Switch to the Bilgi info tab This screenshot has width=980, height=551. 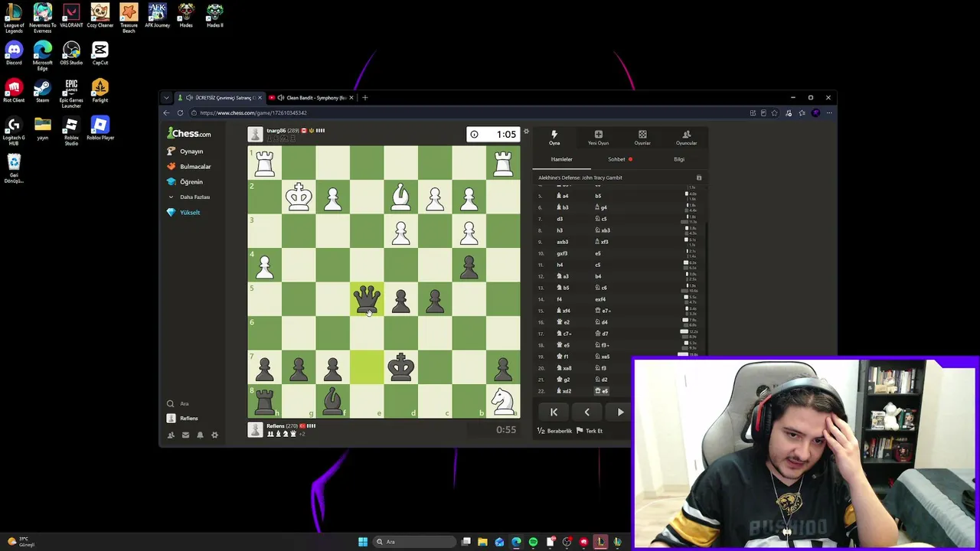point(679,159)
